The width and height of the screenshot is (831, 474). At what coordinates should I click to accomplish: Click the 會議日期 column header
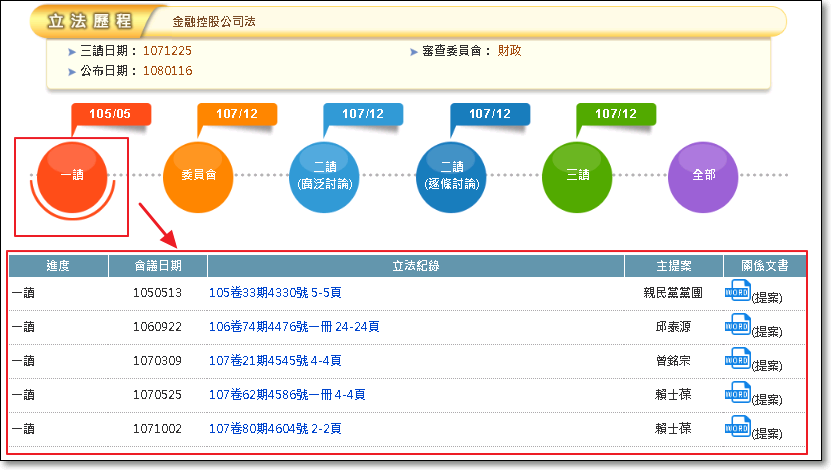click(x=158, y=266)
